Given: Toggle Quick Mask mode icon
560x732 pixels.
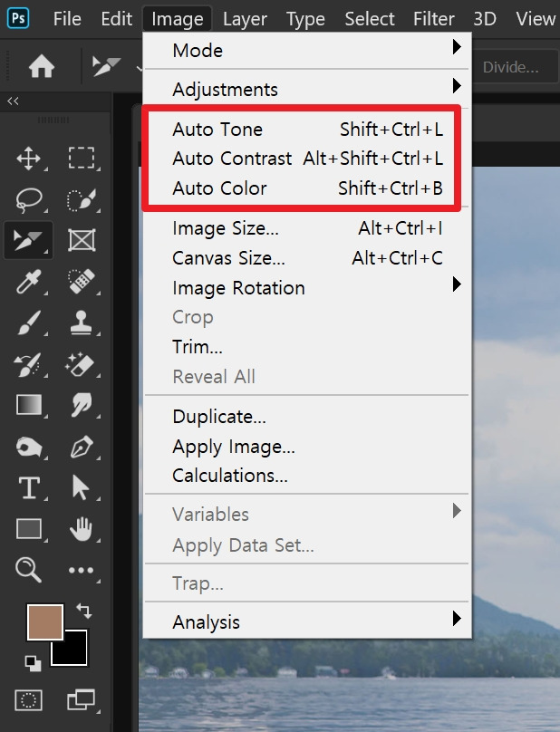Looking at the screenshot, I should (x=28, y=699).
